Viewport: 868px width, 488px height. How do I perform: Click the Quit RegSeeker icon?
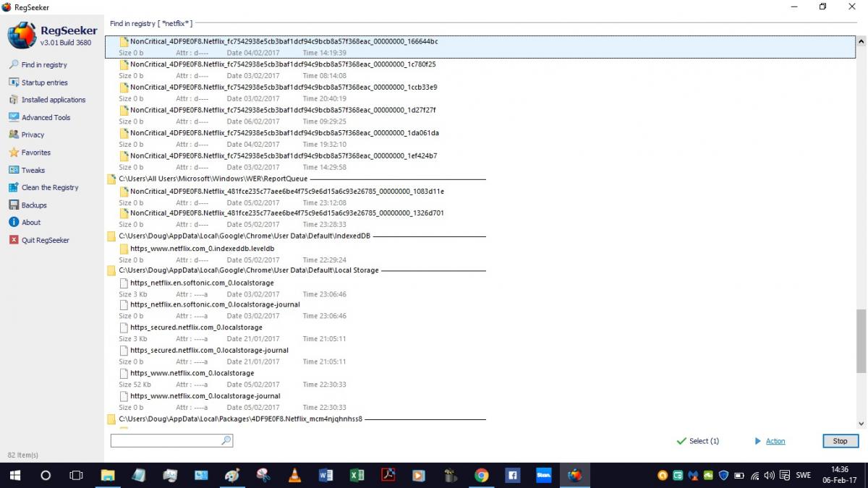click(14, 239)
